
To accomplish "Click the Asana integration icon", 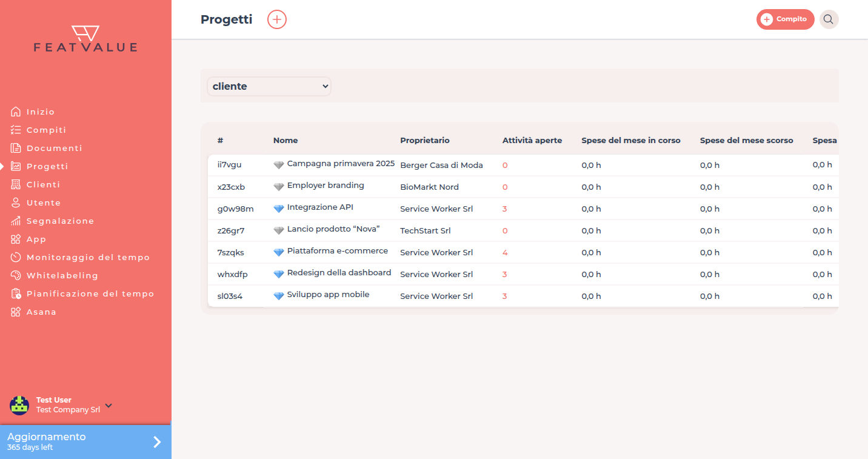I will [16, 312].
